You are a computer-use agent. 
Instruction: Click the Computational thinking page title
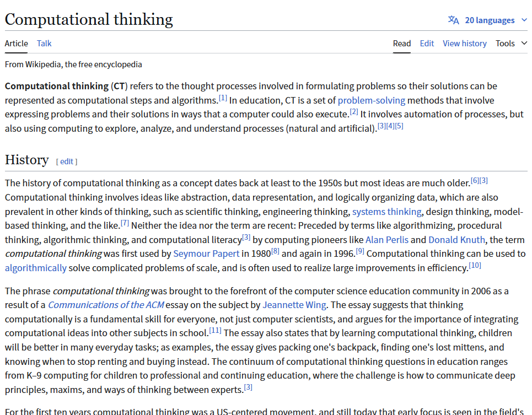coord(89,19)
